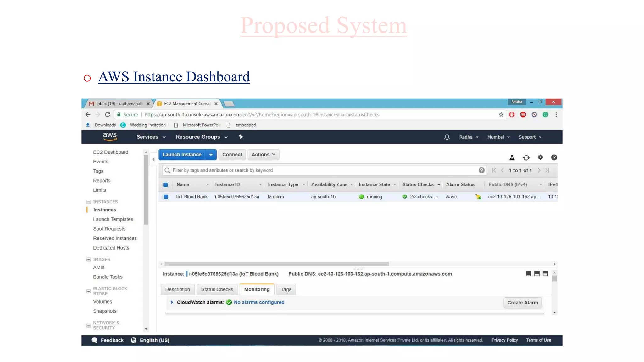The height and width of the screenshot is (362, 644).
Task: Collapse the left navigation pane arrow
Action: [x=153, y=159]
